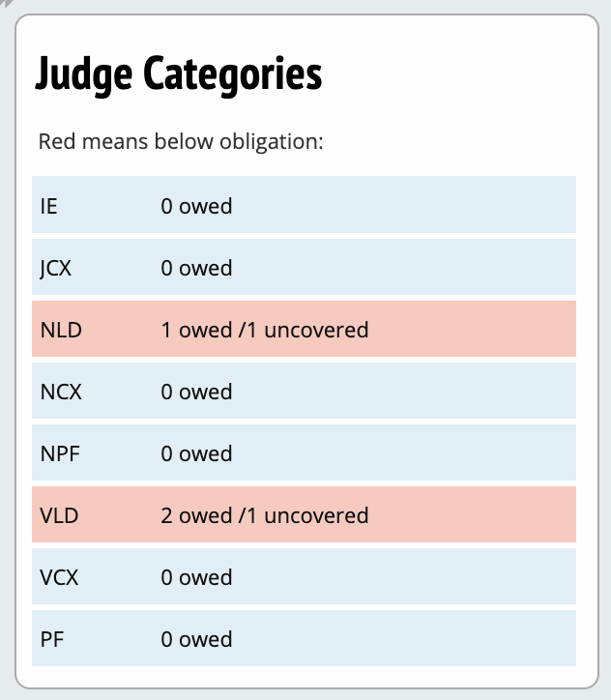Click "0 owed" in the IE row
The width and height of the screenshot is (611, 700).
tap(196, 206)
